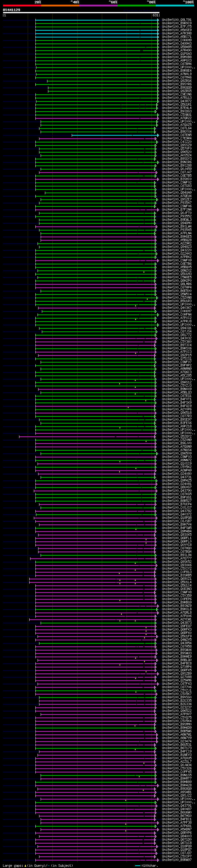Select hit label UniRef100_C6TBM4
This screenshot has width=197, height=868.
coord(177,64)
